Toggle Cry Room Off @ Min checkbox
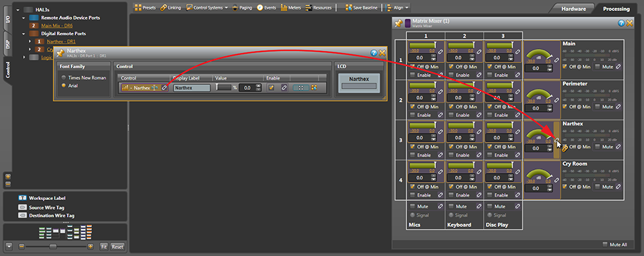The width and height of the screenshot is (644, 256). 565,187
